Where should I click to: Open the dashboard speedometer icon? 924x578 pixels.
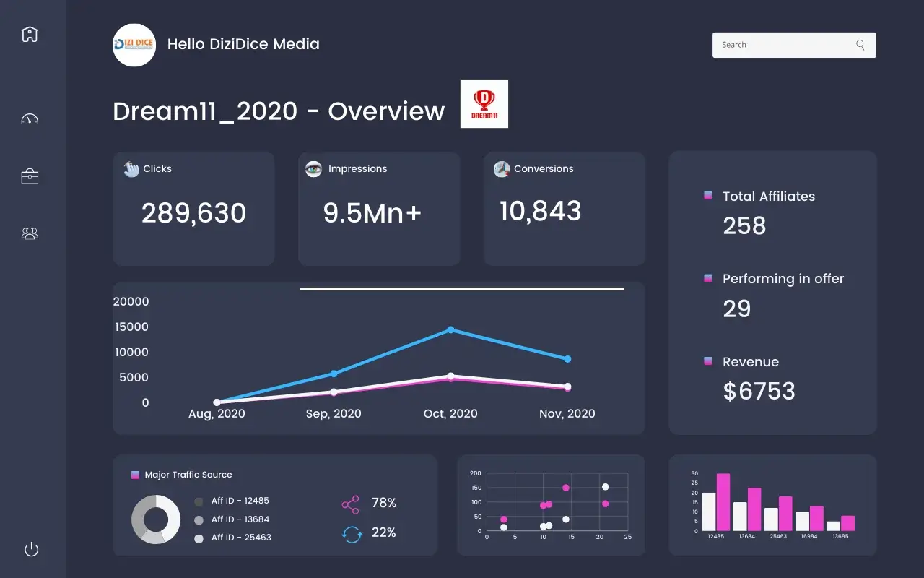point(30,119)
